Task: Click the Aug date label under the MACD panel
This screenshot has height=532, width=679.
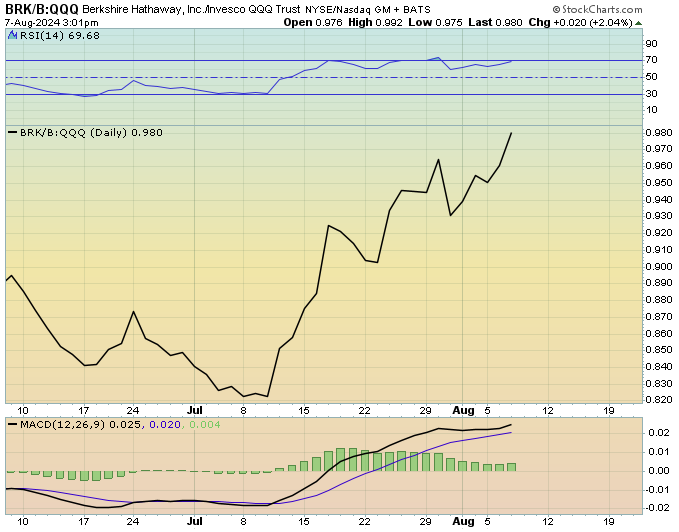Action: pyautogui.click(x=463, y=522)
